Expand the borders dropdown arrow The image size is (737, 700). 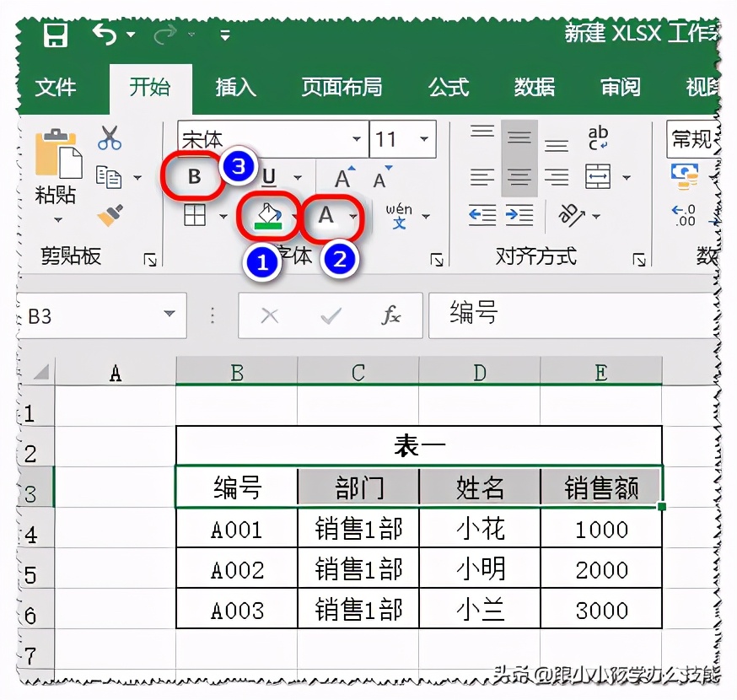click(223, 217)
